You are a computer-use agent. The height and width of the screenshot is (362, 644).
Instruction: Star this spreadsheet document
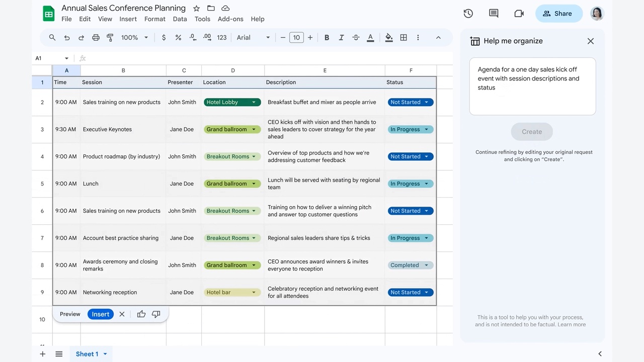pos(196,9)
